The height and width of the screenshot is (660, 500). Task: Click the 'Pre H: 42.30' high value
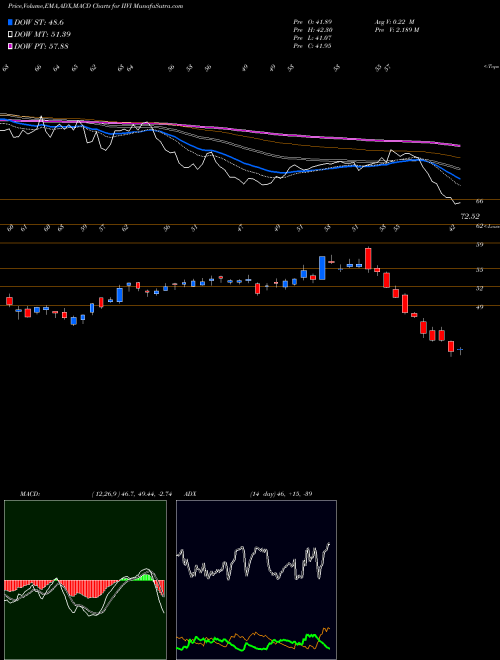(x=313, y=30)
